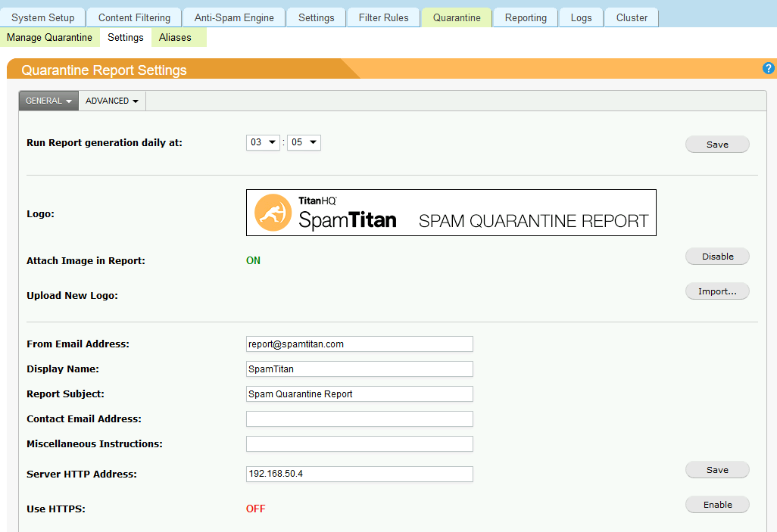This screenshot has width=777, height=532.
Task: Select the Quarantine tab
Action: [457, 18]
